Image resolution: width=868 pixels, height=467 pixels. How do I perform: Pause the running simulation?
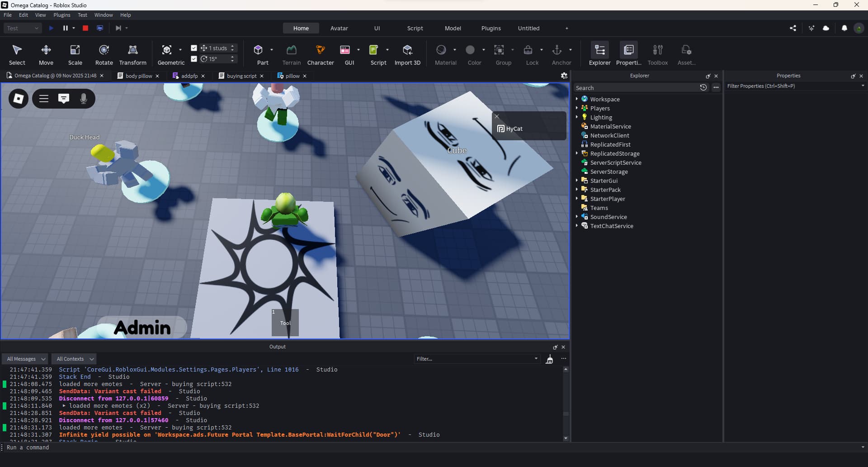pyautogui.click(x=66, y=28)
